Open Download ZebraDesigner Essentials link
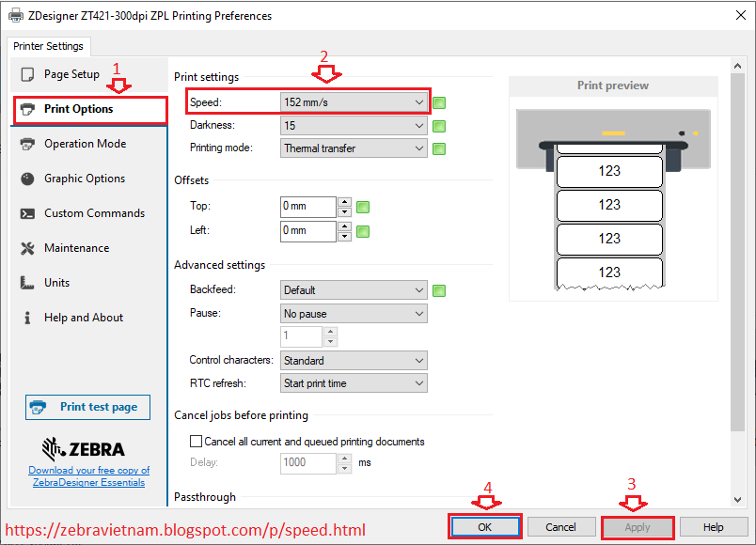This screenshot has width=756, height=545. point(88,476)
